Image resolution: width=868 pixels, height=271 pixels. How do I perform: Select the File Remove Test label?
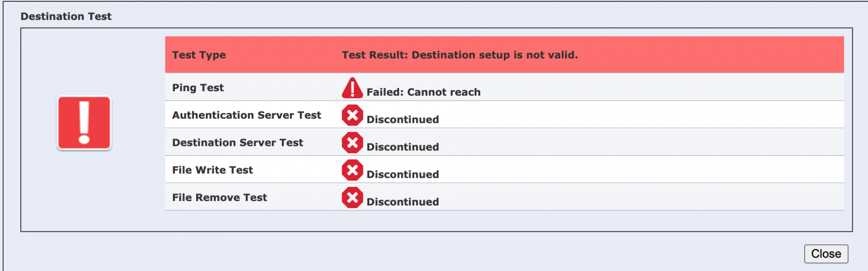point(219,198)
